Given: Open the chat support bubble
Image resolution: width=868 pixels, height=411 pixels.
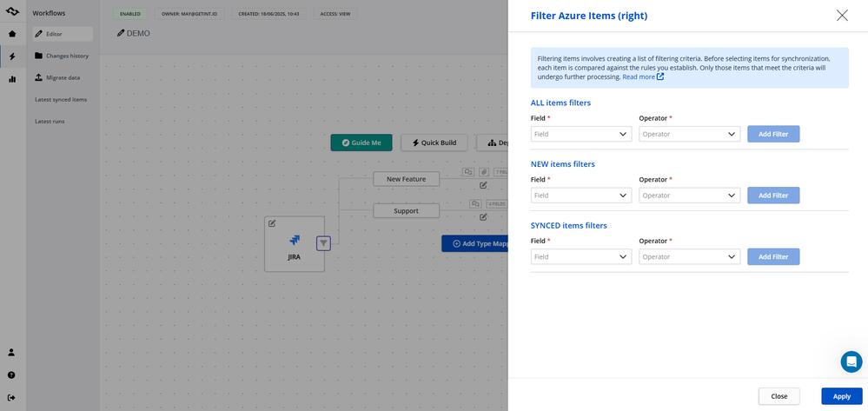Looking at the screenshot, I should tap(851, 361).
